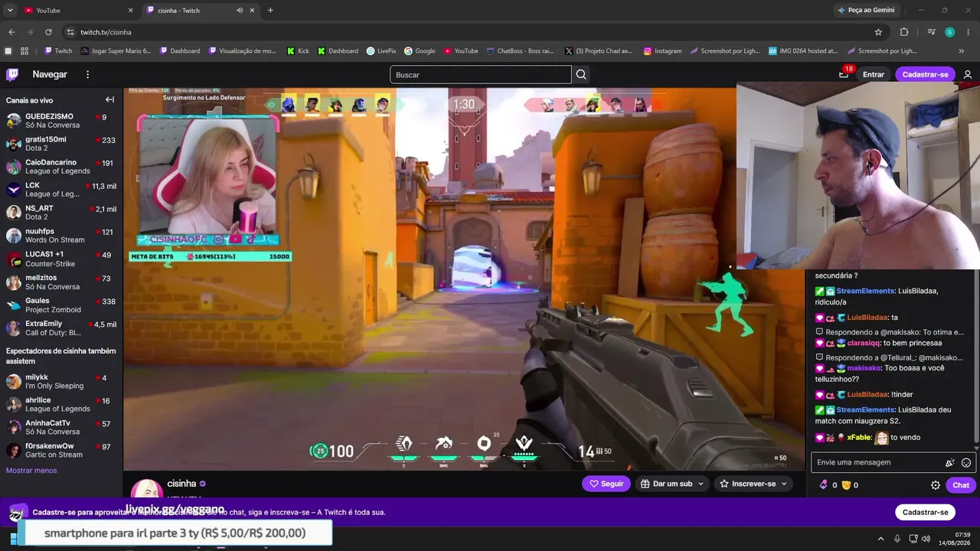This screenshot has height=551, width=980.
Task: Open the user account icon
Action: click(x=968, y=74)
